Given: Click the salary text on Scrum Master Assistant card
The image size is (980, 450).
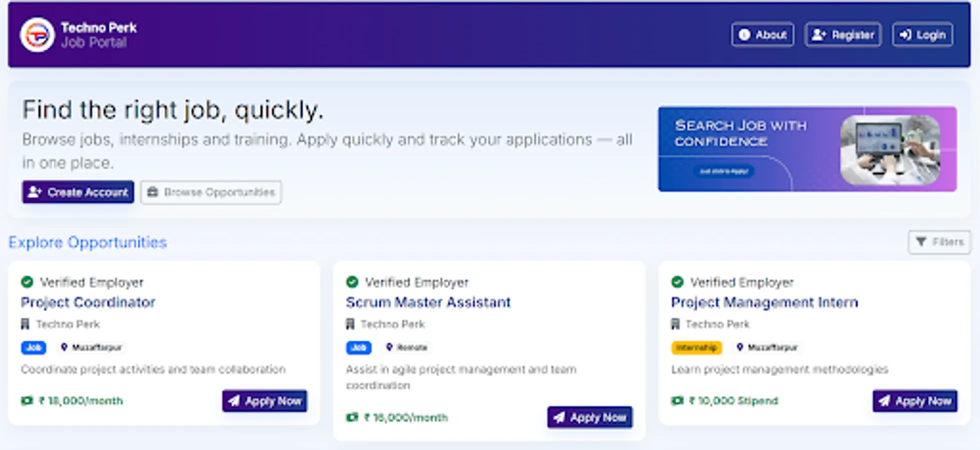Looking at the screenshot, I should point(406,417).
